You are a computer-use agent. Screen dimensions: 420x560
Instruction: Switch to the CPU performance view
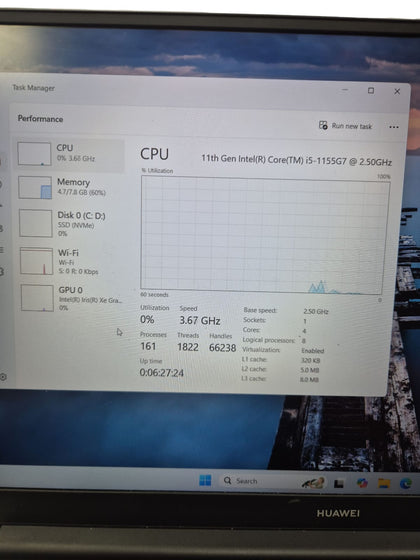(70, 154)
